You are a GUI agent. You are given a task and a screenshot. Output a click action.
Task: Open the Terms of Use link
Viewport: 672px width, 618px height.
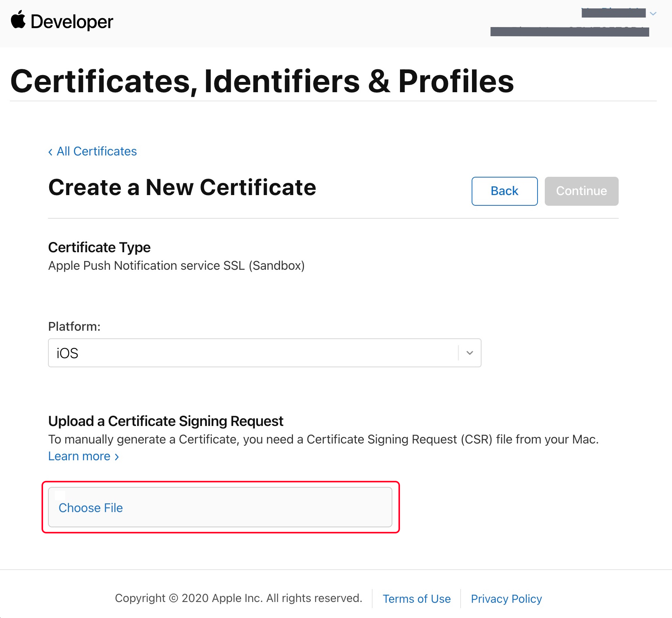point(416,599)
